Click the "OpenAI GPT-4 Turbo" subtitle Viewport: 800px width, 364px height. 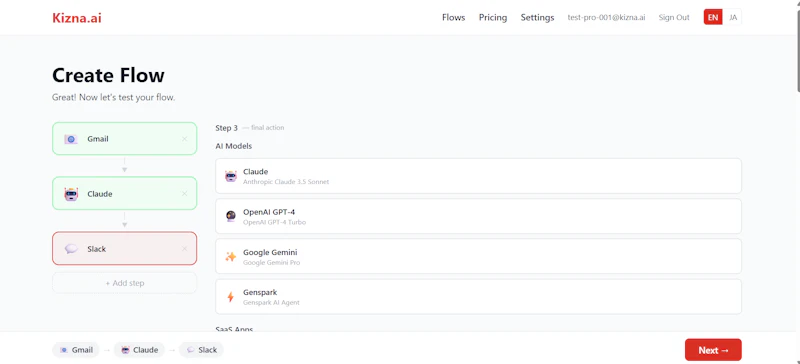(274, 222)
